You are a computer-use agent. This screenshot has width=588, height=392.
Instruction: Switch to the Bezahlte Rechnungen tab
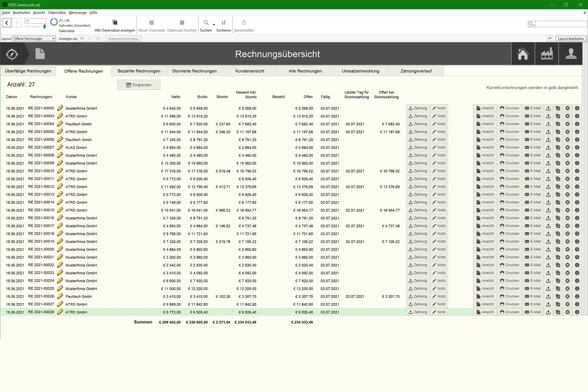coord(139,71)
